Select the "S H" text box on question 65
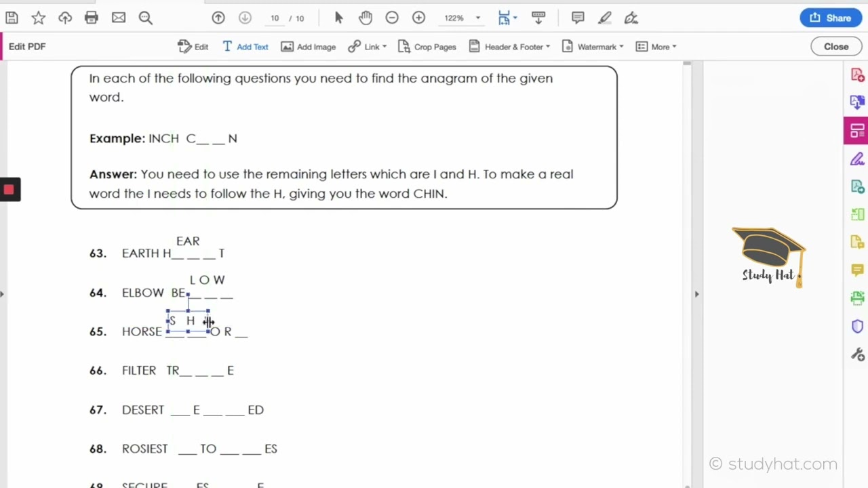 pyautogui.click(x=188, y=321)
